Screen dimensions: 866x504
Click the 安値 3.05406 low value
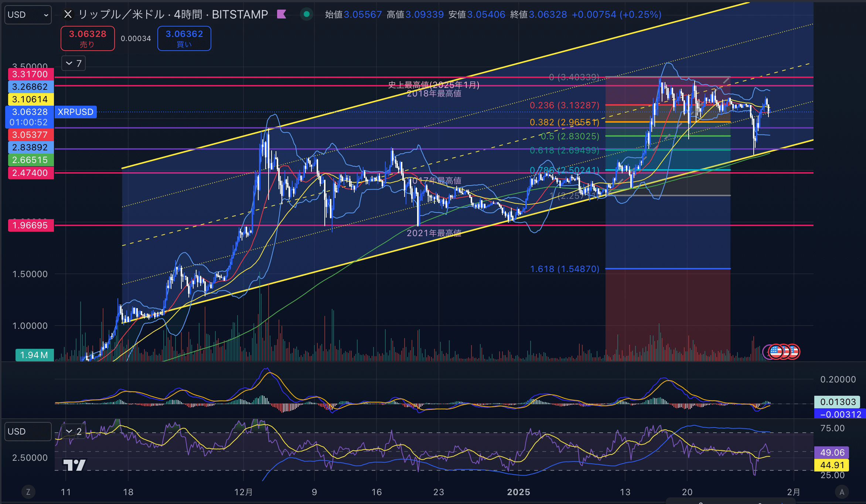coord(477,14)
